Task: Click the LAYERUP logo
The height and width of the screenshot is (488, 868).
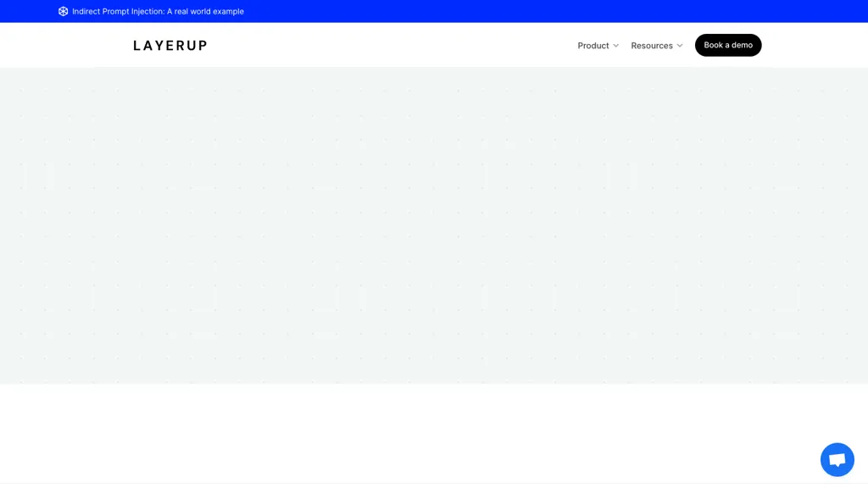Action: (170, 46)
